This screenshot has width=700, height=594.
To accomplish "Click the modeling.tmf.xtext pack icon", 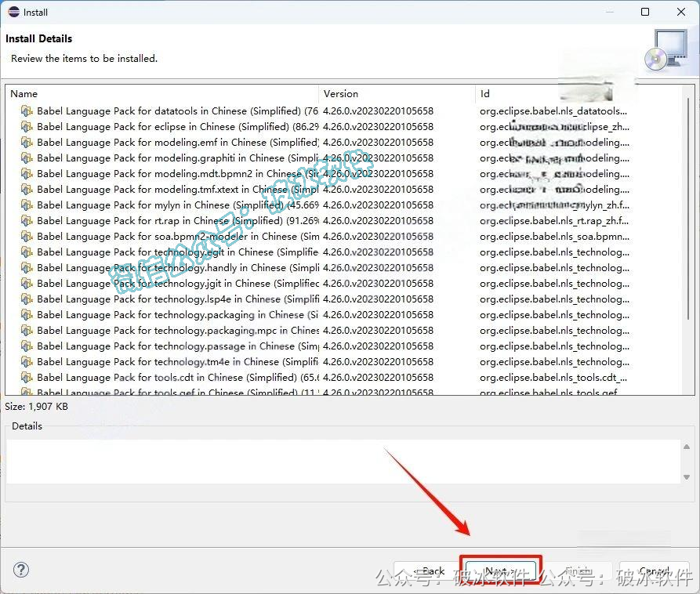I will [x=27, y=189].
